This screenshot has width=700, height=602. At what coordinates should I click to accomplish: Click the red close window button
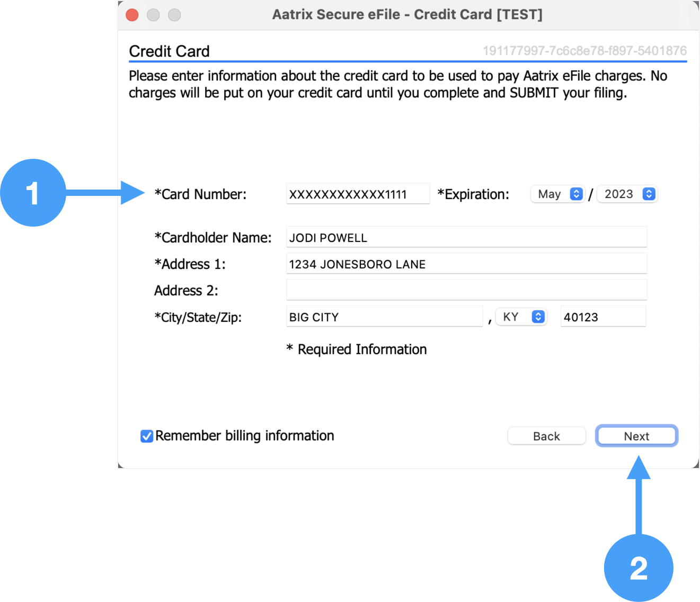coord(132,15)
